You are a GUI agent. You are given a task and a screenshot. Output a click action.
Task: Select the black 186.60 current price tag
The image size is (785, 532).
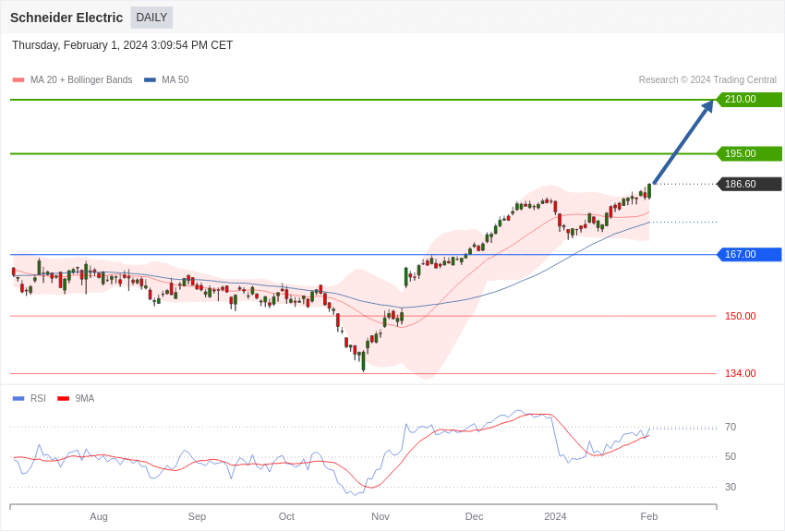click(x=749, y=184)
